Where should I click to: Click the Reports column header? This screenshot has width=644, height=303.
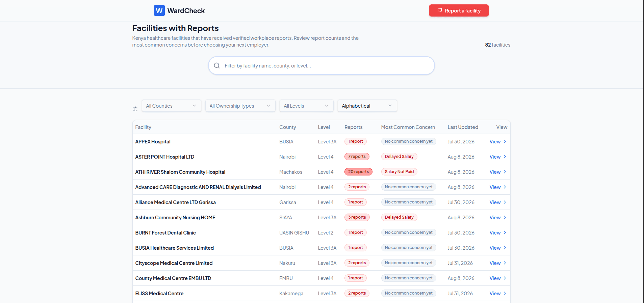pos(353,127)
